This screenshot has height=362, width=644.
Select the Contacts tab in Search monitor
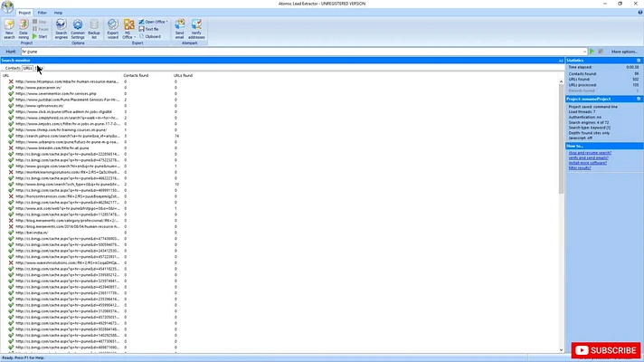coord(13,68)
